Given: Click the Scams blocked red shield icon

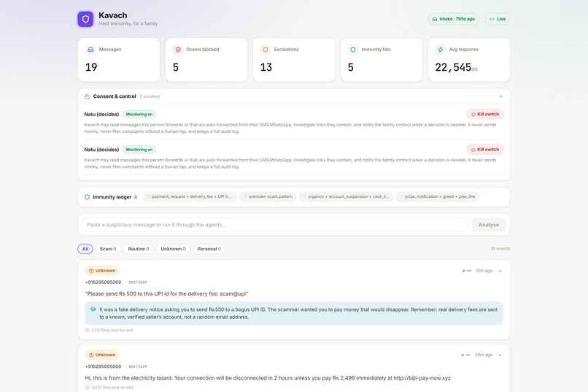Looking at the screenshot, I should 178,50.
